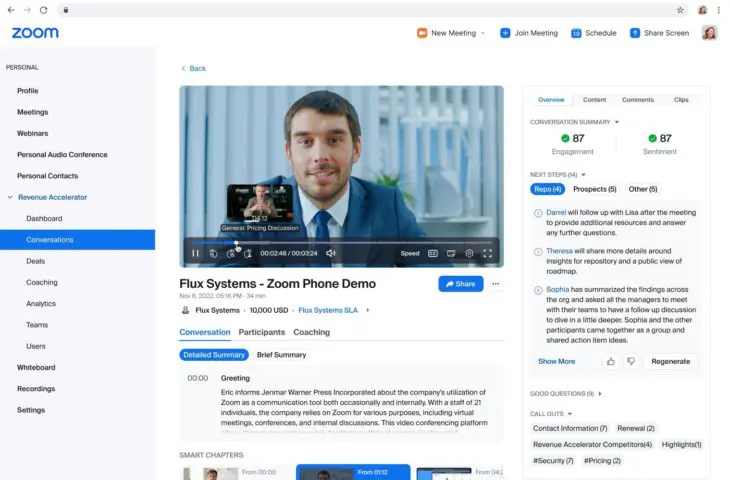Toggle closed captions on video

point(433,254)
